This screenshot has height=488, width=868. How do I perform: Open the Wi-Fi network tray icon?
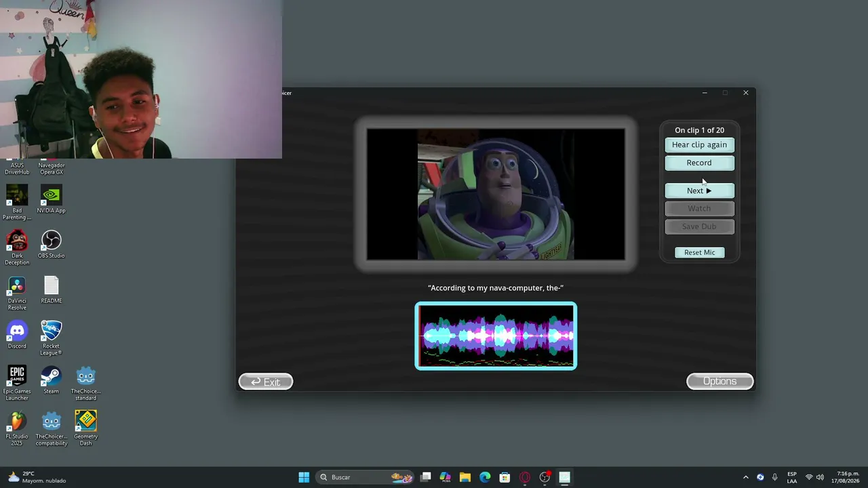tap(808, 477)
